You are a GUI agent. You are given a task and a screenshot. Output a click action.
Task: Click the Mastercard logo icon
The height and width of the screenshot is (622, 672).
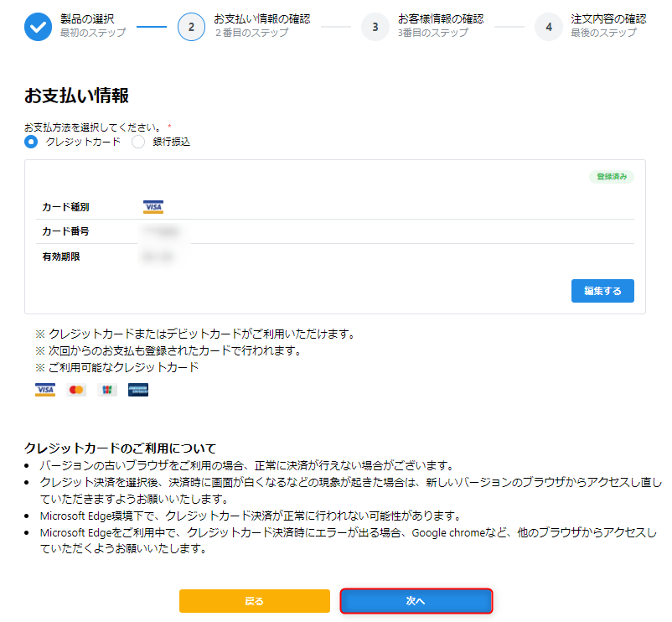point(75,389)
